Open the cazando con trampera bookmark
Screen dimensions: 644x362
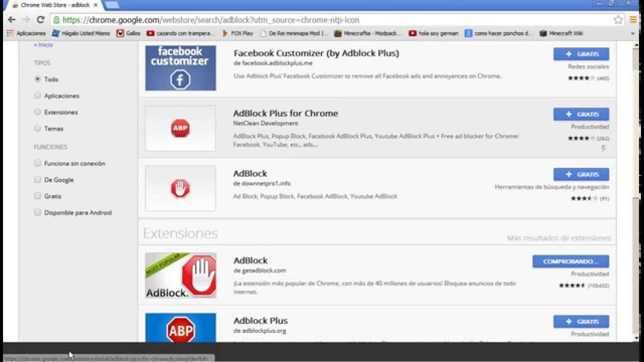(x=181, y=33)
